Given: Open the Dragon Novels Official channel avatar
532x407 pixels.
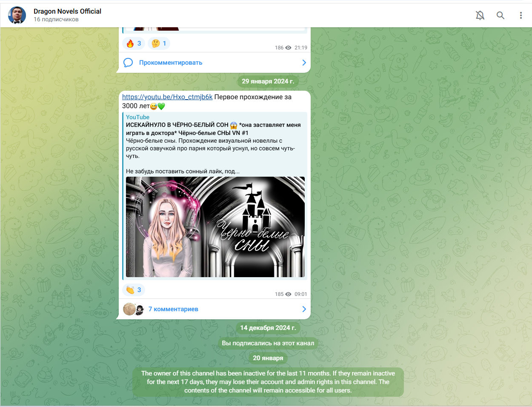Looking at the screenshot, I should pyautogui.click(x=17, y=15).
